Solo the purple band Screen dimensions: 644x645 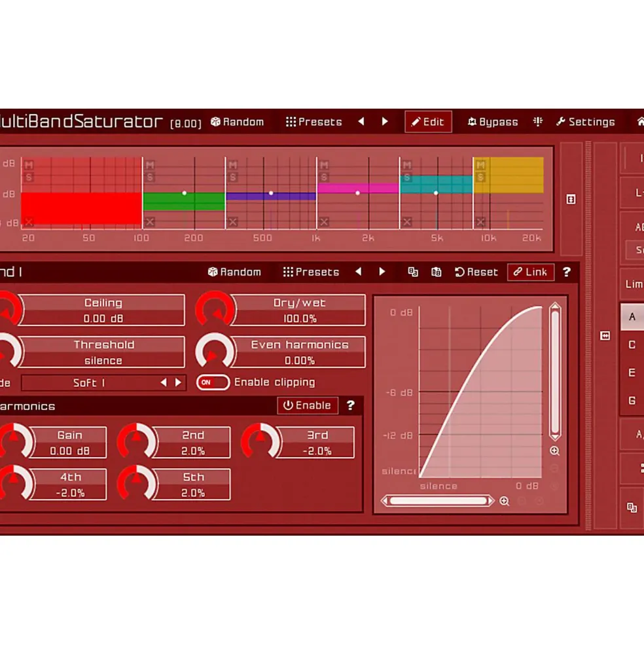233,177
